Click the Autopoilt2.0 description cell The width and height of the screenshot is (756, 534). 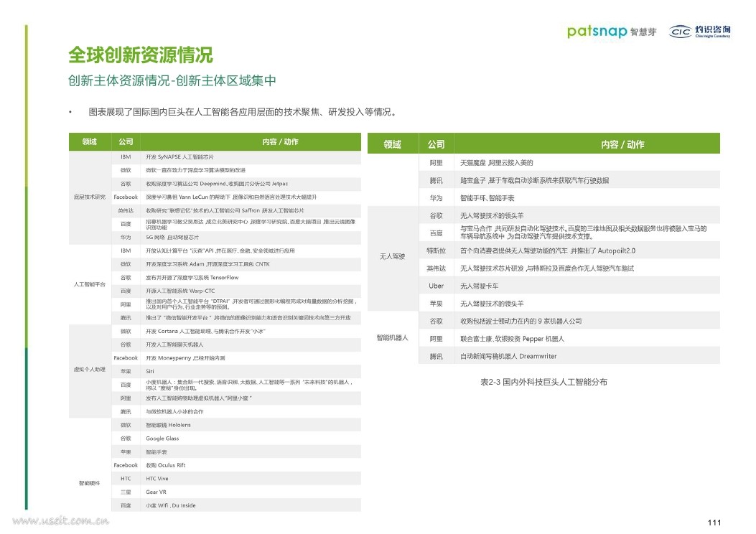[x=587, y=250]
